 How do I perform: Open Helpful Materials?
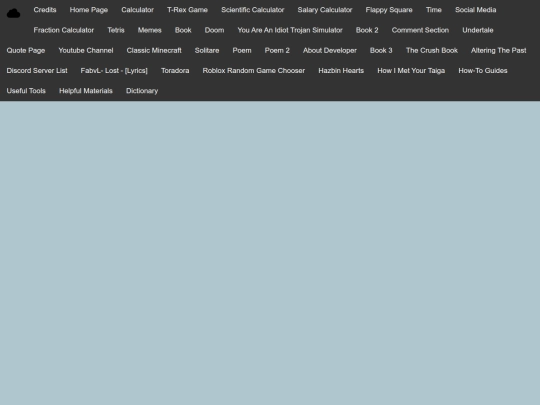(86, 91)
